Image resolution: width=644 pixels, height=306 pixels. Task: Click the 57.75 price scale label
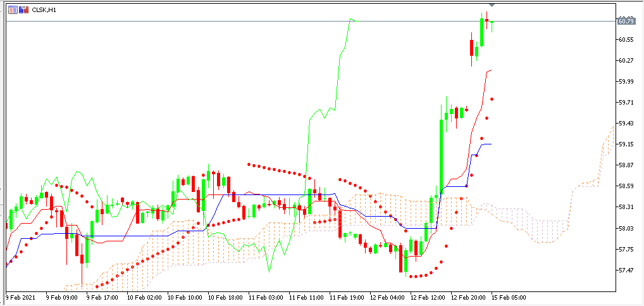coord(626,249)
